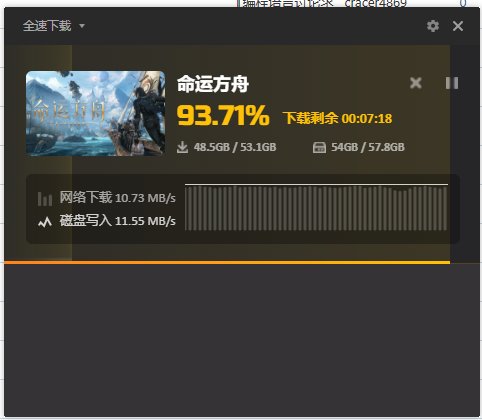The height and width of the screenshot is (420, 482).
Task: Close the download manager panel
Action: pyautogui.click(x=458, y=26)
